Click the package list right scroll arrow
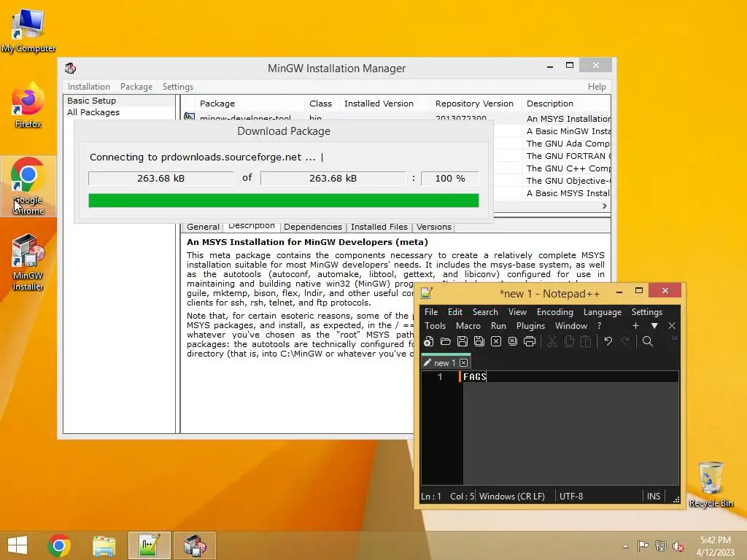747x560 pixels. click(x=605, y=206)
